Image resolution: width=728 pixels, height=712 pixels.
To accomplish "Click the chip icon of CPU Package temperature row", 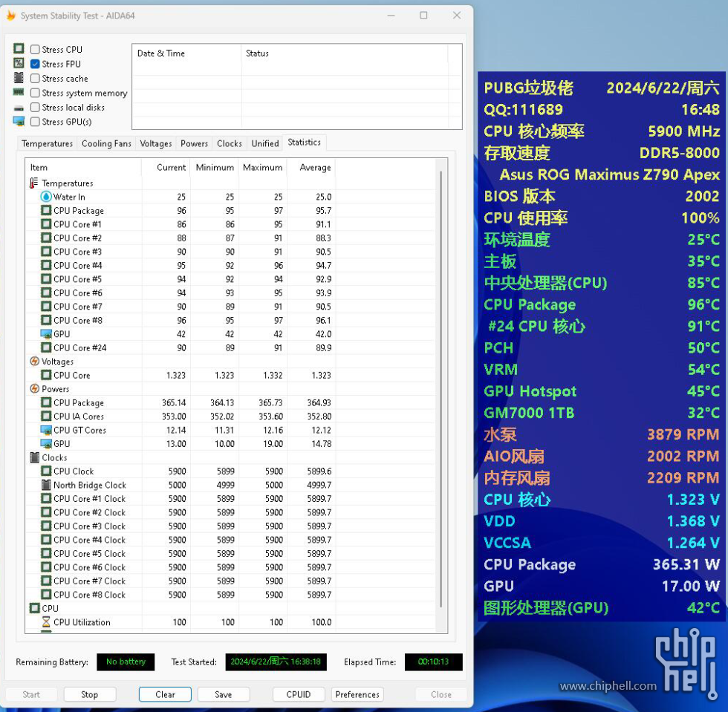I will pos(46,210).
